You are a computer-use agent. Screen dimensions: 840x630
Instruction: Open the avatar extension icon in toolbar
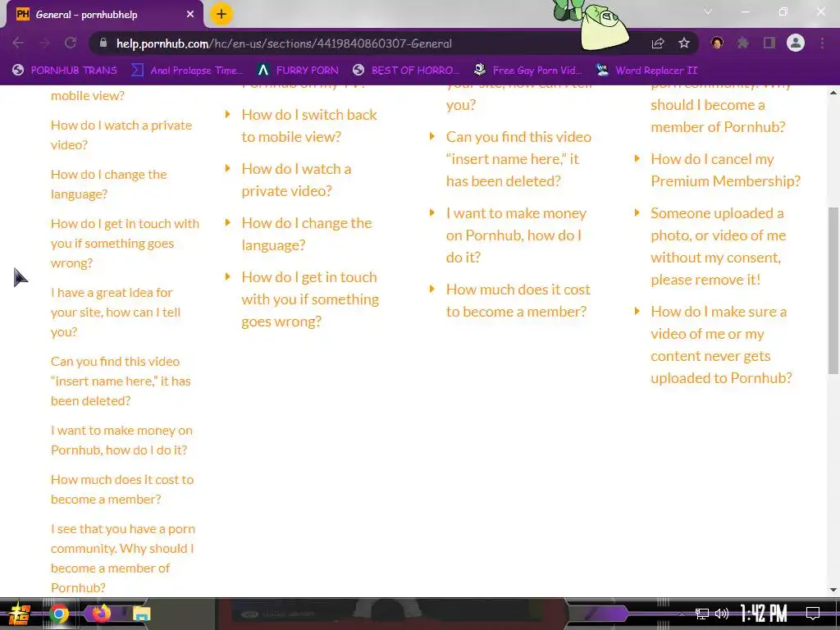tap(717, 43)
